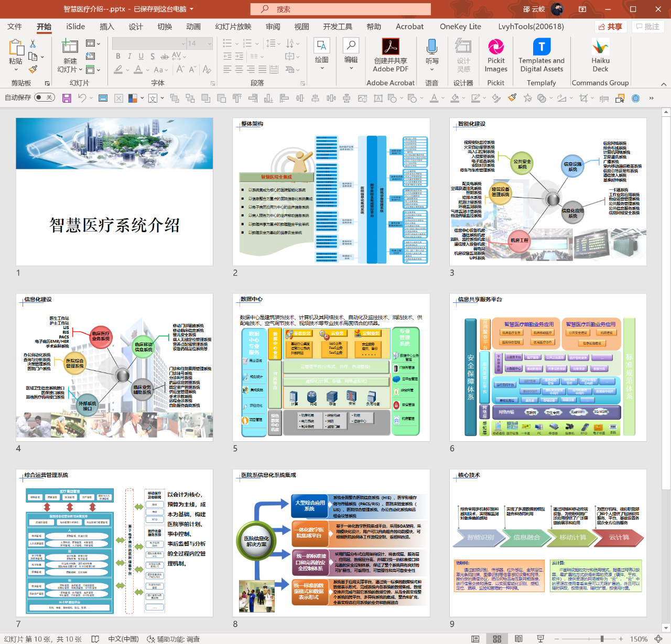Click accessibility status 辅助功能: 调查
Viewport: 671px width, 644px height.
[x=174, y=639]
